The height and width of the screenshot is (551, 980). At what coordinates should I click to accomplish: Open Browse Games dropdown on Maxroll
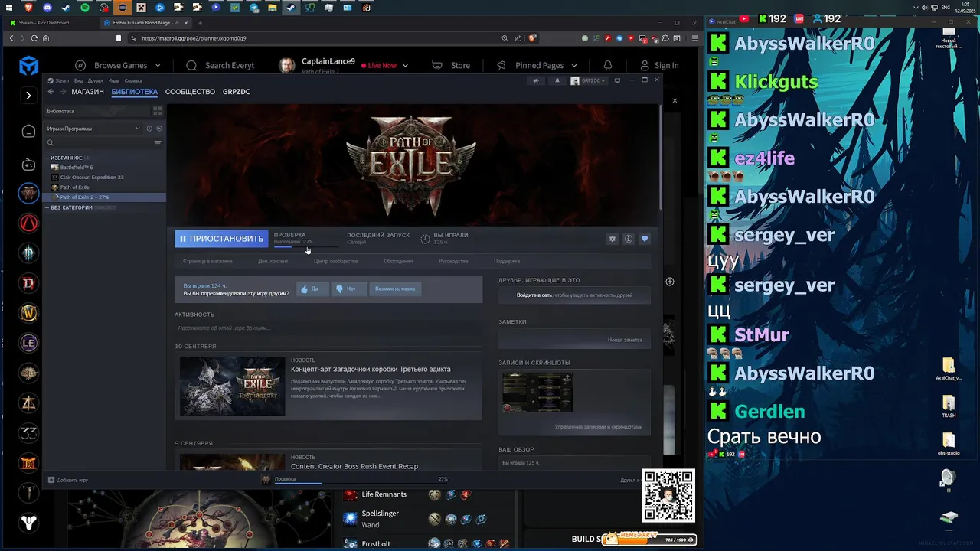tap(119, 65)
